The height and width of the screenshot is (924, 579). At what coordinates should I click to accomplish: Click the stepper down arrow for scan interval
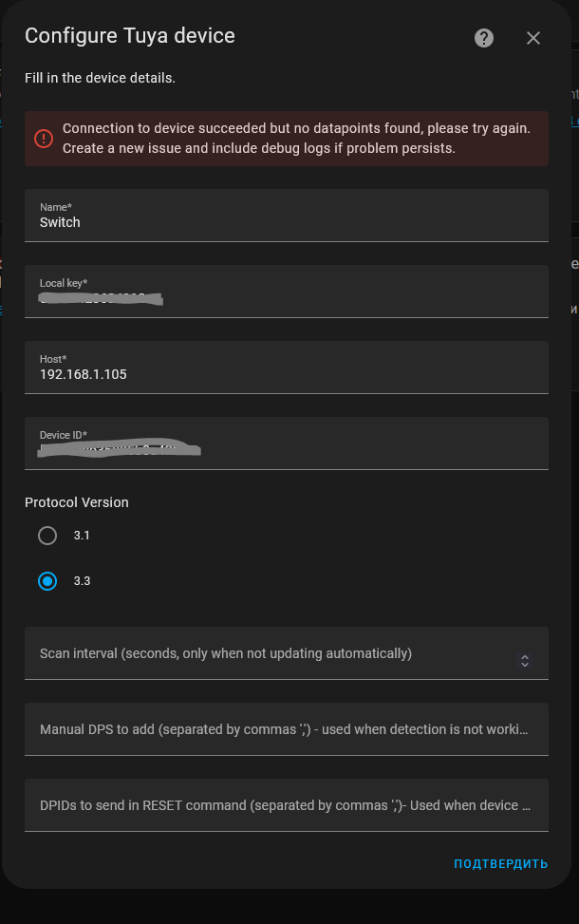pos(525,664)
